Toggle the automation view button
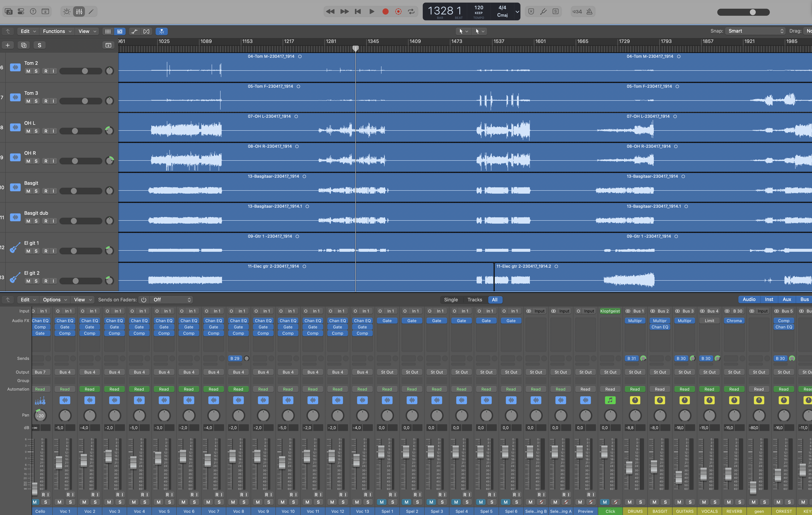812x515 pixels. click(134, 31)
